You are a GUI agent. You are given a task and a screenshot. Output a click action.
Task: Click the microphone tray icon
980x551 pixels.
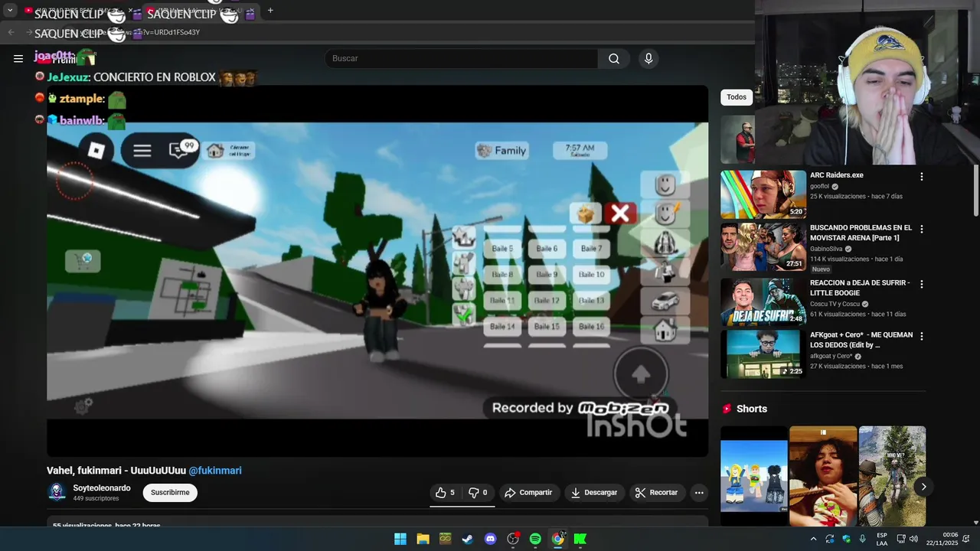[x=863, y=539]
